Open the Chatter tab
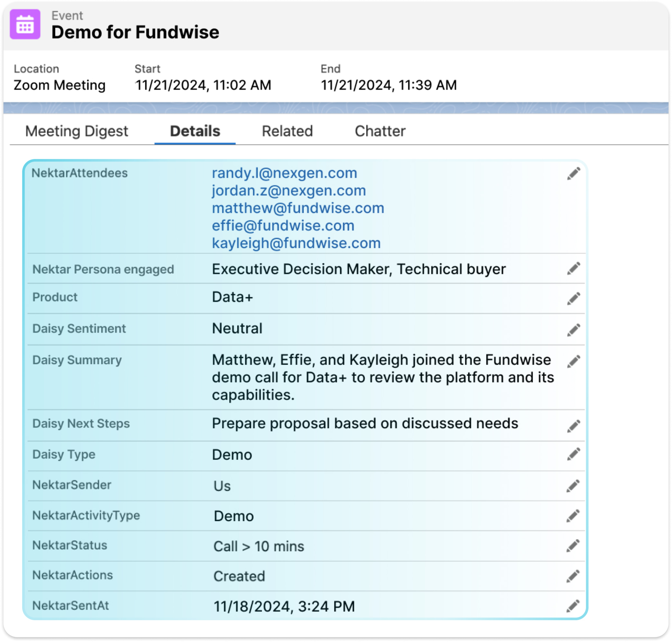 point(380,131)
